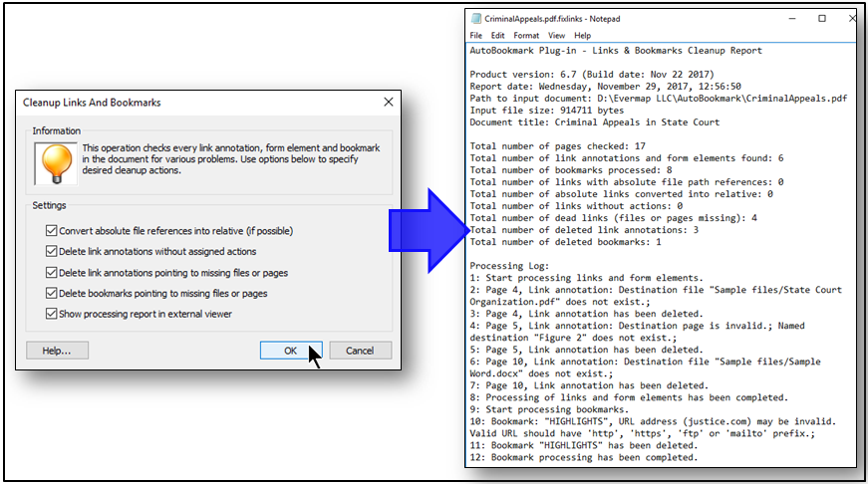Open the File menu in Notepad

pos(476,36)
